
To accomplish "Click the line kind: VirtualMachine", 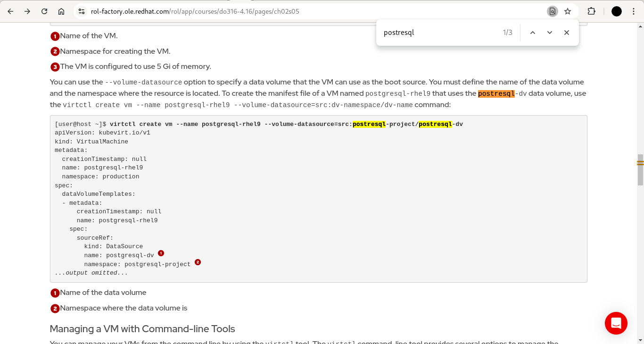I will coord(91,142).
